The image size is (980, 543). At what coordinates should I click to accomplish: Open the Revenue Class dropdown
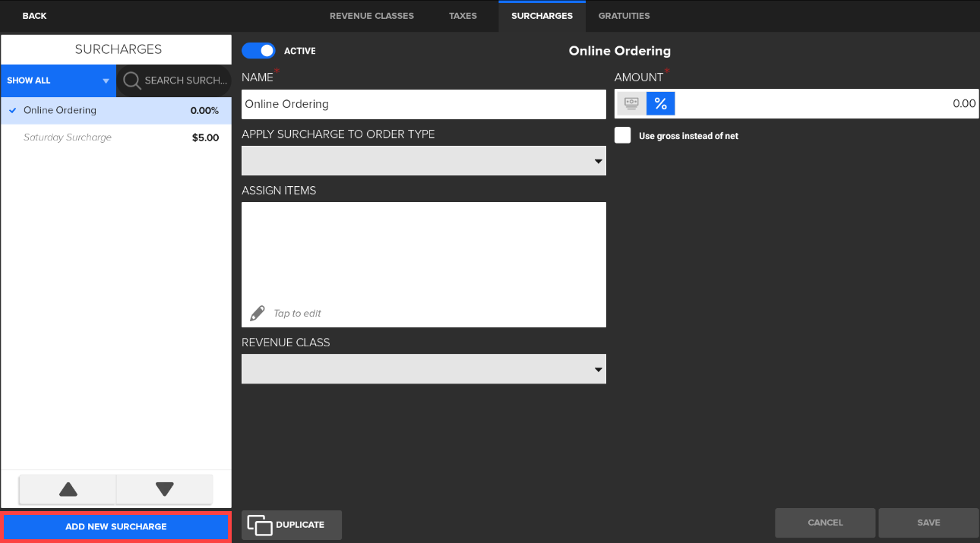tap(423, 369)
